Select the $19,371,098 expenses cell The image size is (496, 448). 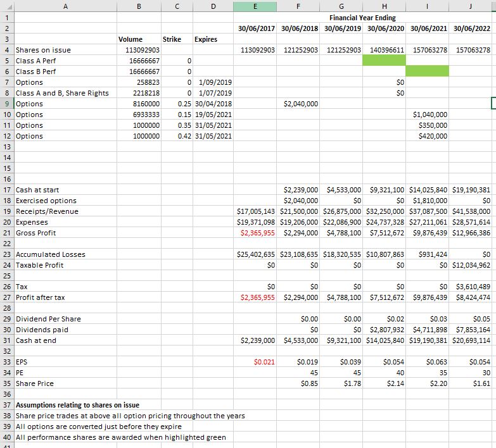(255, 222)
